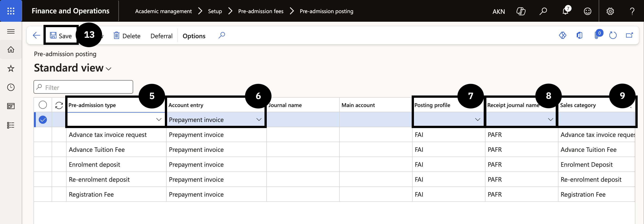Open notifications bell icon

coord(565,11)
